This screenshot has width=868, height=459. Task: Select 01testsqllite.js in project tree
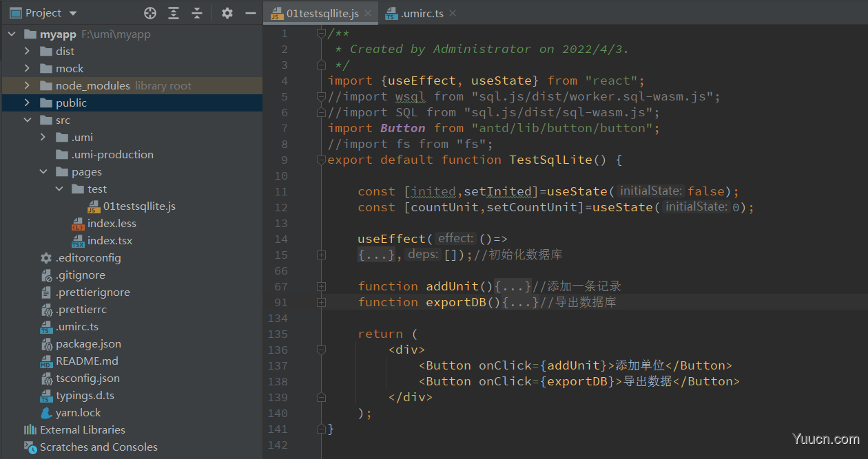point(139,206)
